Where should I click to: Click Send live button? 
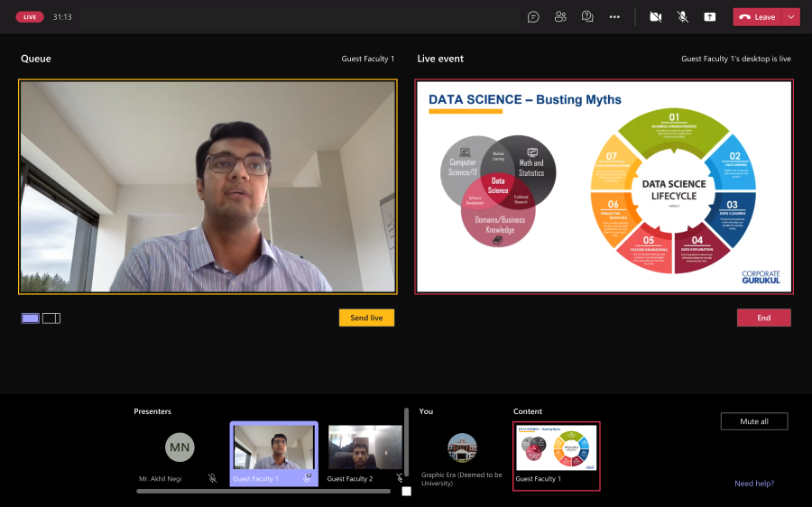[366, 318]
